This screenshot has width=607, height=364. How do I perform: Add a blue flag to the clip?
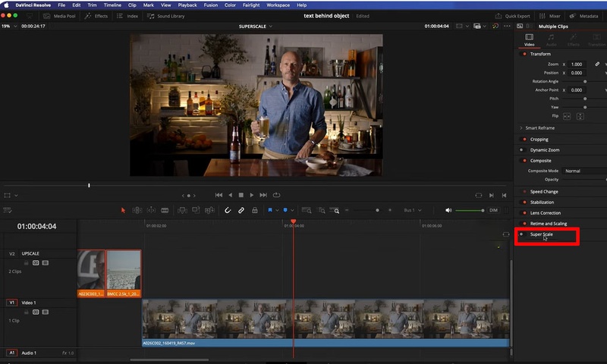pyautogui.click(x=270, y=210)
